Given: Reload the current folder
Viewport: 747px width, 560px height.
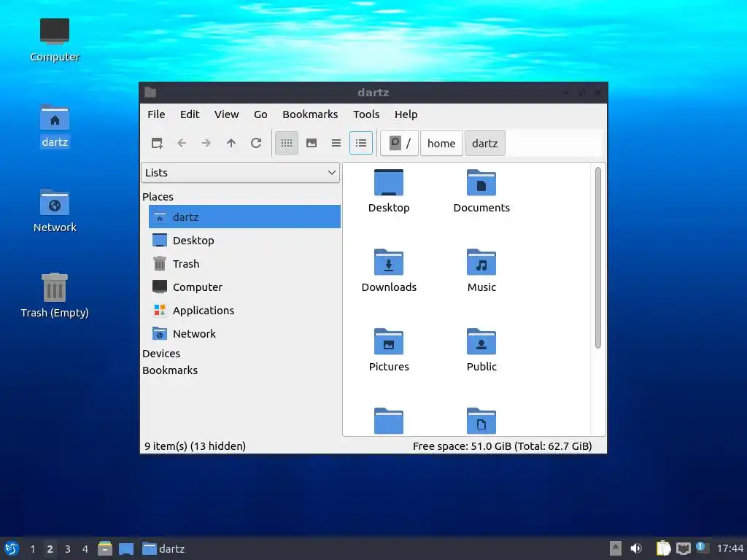Looking at the screenshot, I should pos(256,143).
